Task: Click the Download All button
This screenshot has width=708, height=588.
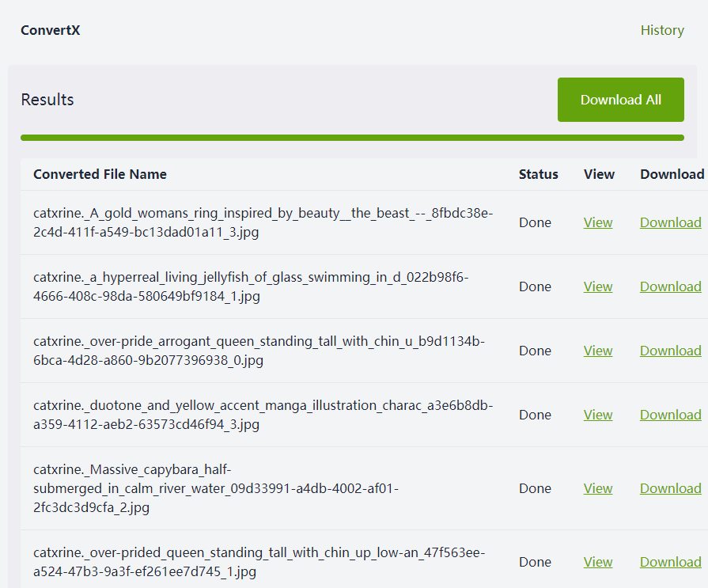Action: click(x=620, y=100)
